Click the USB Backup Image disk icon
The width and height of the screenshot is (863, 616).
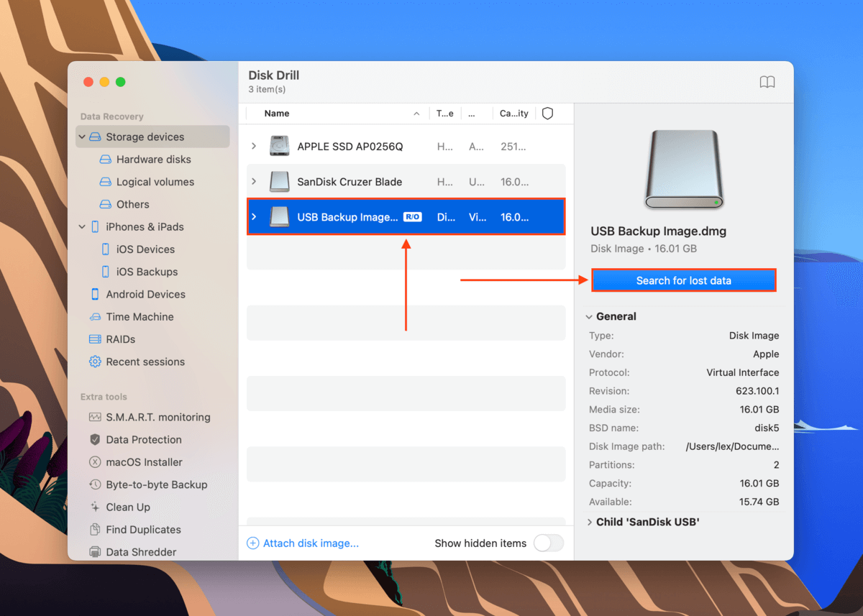coord(279,217)
